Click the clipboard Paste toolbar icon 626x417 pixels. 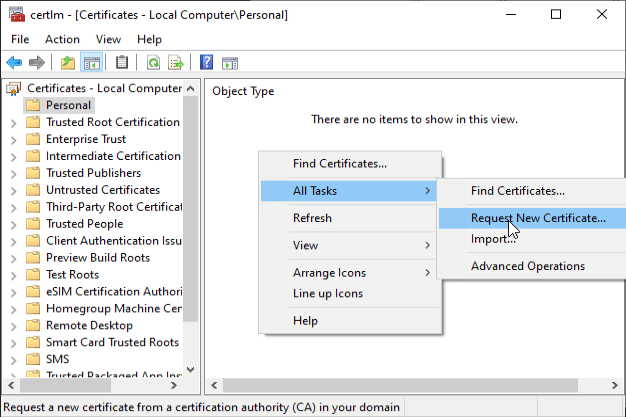(x=122, y=62)
